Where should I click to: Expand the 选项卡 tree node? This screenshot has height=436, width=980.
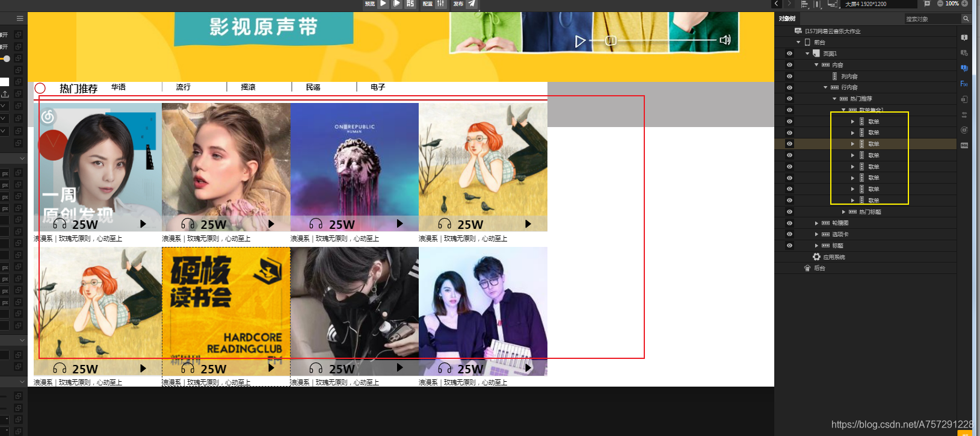(816, 234)
